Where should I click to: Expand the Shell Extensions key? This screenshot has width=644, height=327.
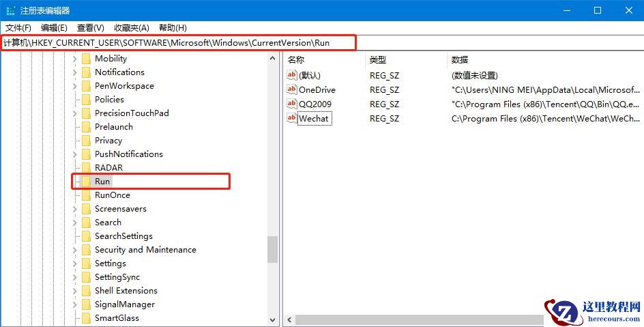pyautogui.click(x=75, y=291)
